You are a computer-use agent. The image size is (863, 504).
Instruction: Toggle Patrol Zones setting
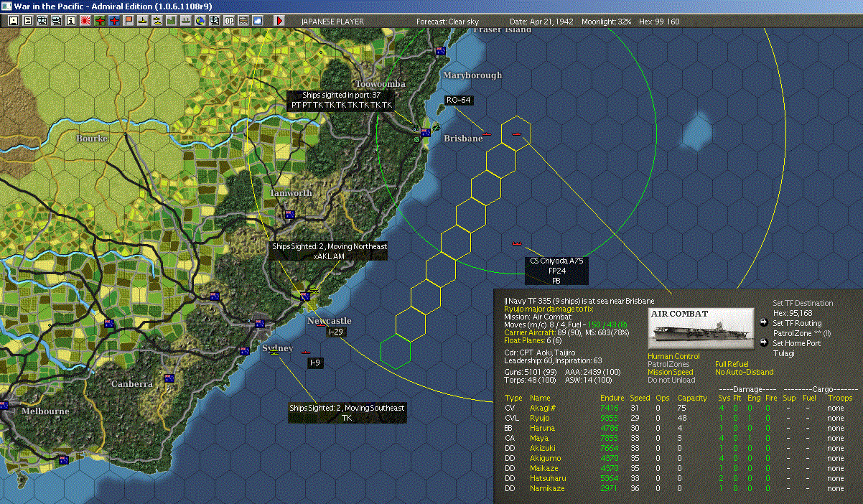coord(668,364)
